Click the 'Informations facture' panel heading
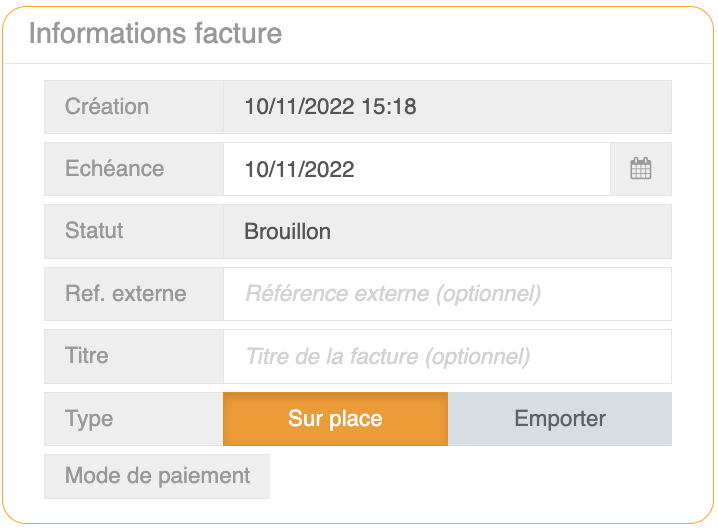The height and width of the screenshot is (532, 718). pyautogui.click(x=155, y=33)
